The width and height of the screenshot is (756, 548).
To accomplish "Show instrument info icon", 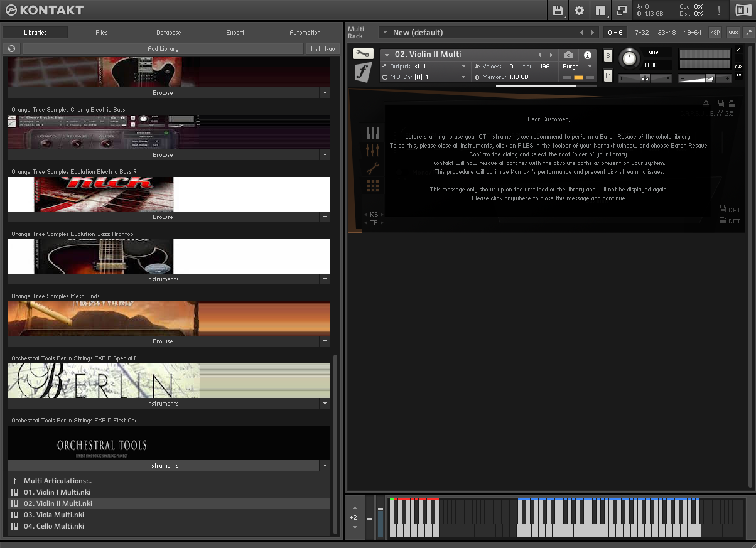I will click(588, 55).
